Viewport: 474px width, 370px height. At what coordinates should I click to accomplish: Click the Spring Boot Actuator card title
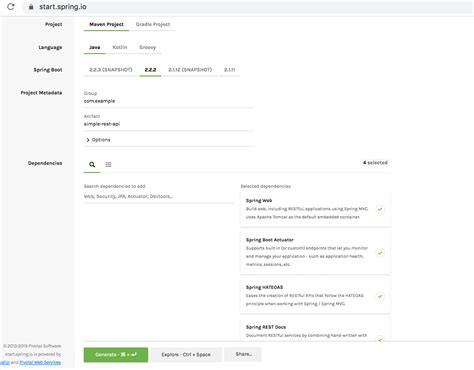(270, 240)
